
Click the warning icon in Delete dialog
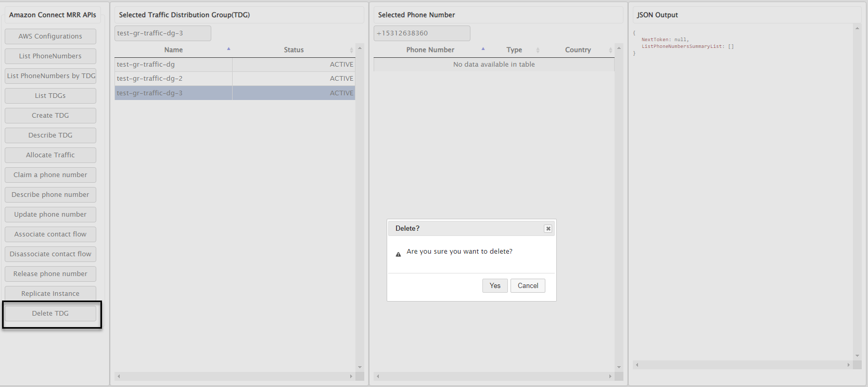click(x=398, y=255)
